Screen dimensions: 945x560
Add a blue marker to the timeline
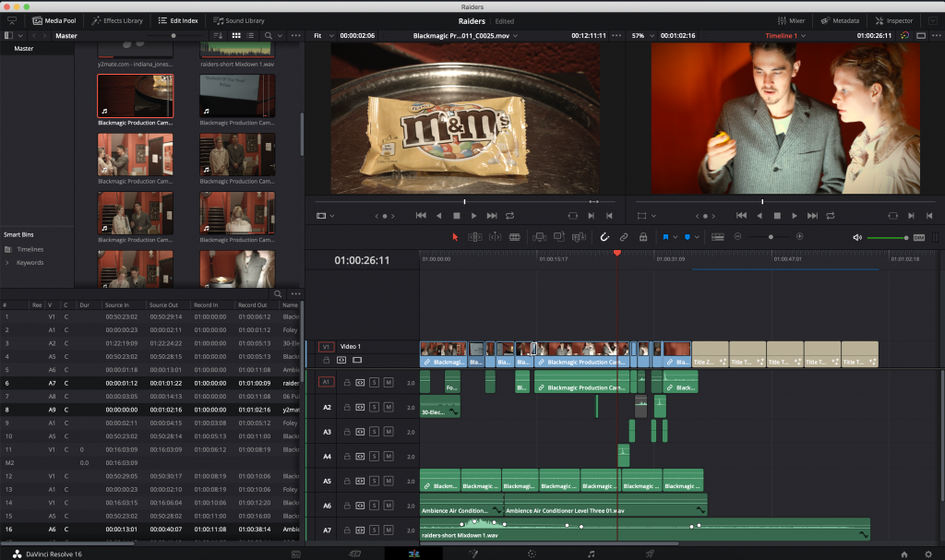pyautogui.click(x=687, y=237)
